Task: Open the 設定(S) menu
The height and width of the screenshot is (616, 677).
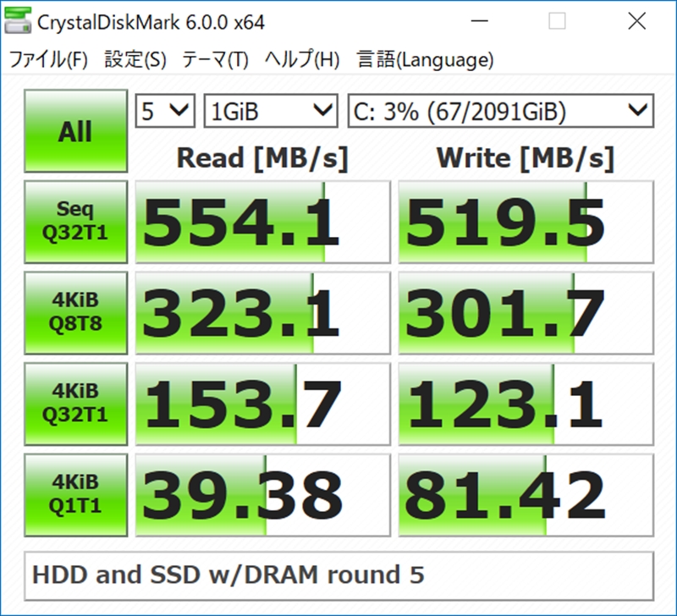Action: click(x=135, y=59)
